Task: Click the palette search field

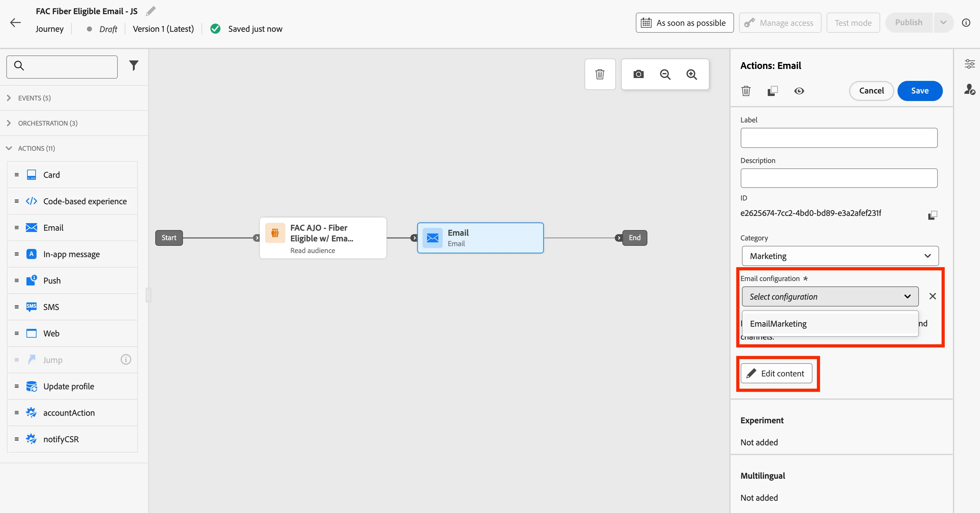Action: point(62,67)
